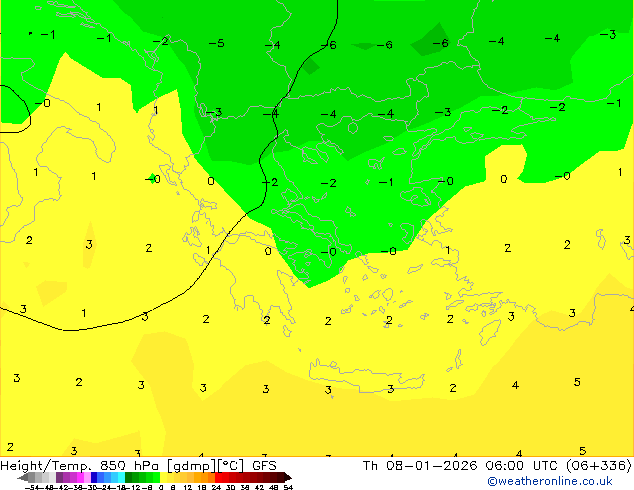Click the Th 08-01-2026 06:00 UTC timestamp
This screenshot has height=490, width=634.
[x=461, y=466]
